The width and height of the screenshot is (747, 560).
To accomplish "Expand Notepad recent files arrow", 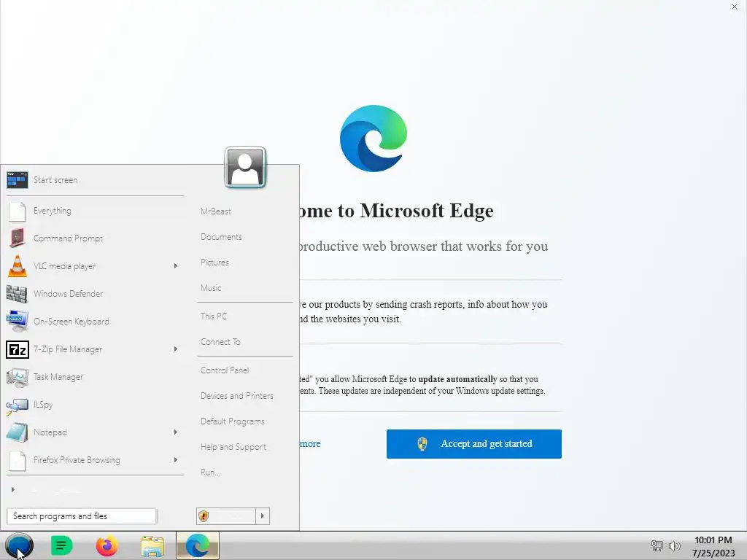I will [175, 432].
